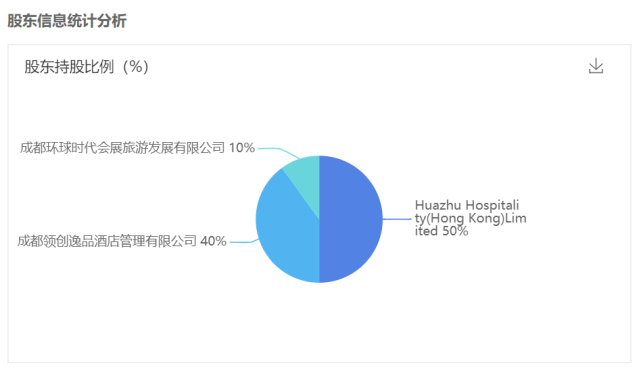Click the leader line of the 10% slice

279,150
